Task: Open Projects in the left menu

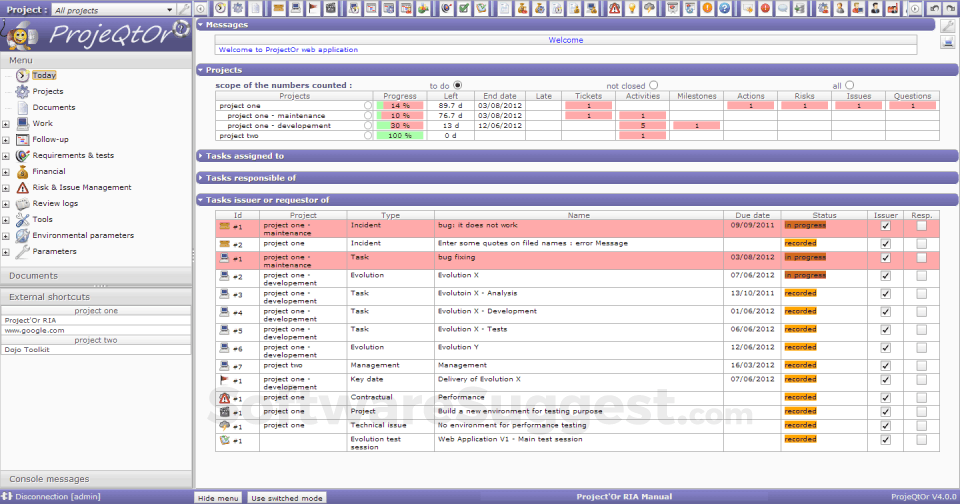Action: point(47,91)
